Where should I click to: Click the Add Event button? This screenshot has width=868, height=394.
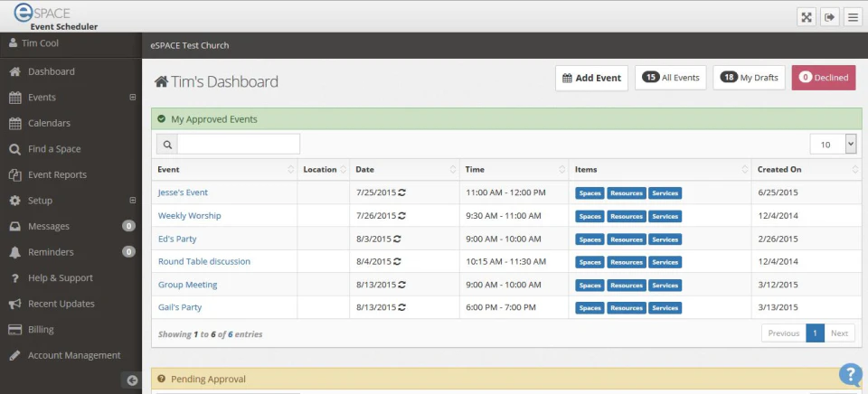(x=591, y=78)
